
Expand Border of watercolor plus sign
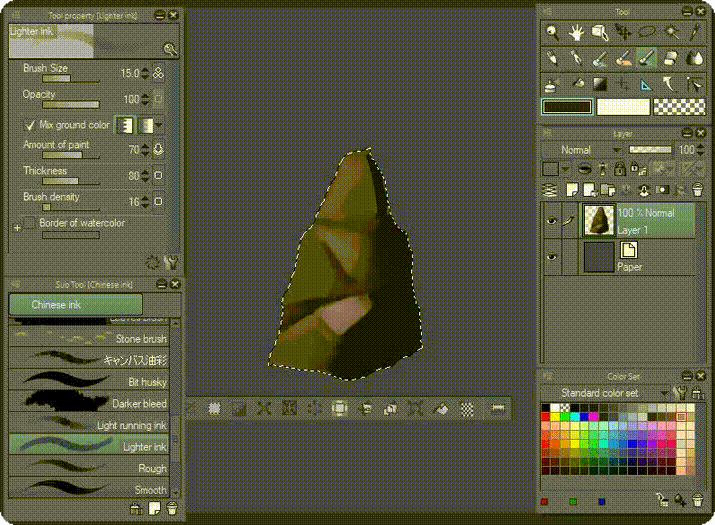(16, 228)
